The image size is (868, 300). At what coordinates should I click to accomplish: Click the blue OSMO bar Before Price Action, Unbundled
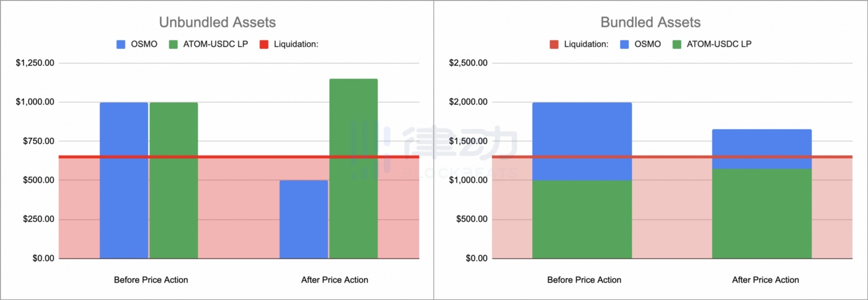pos(124,180)
